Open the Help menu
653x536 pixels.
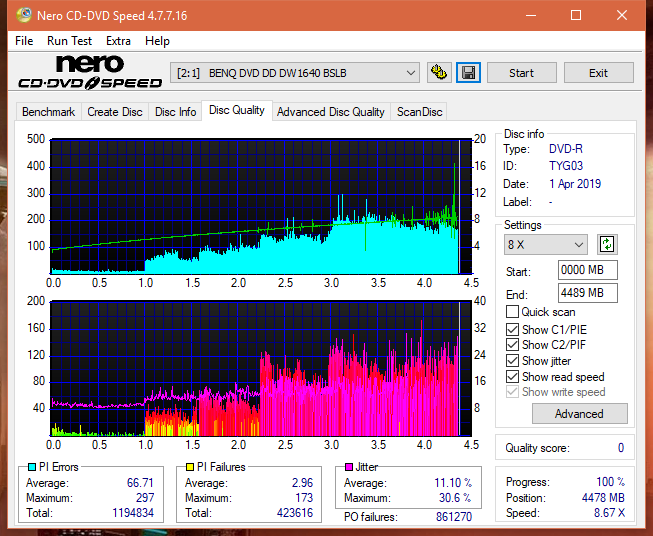click(157, 41)
